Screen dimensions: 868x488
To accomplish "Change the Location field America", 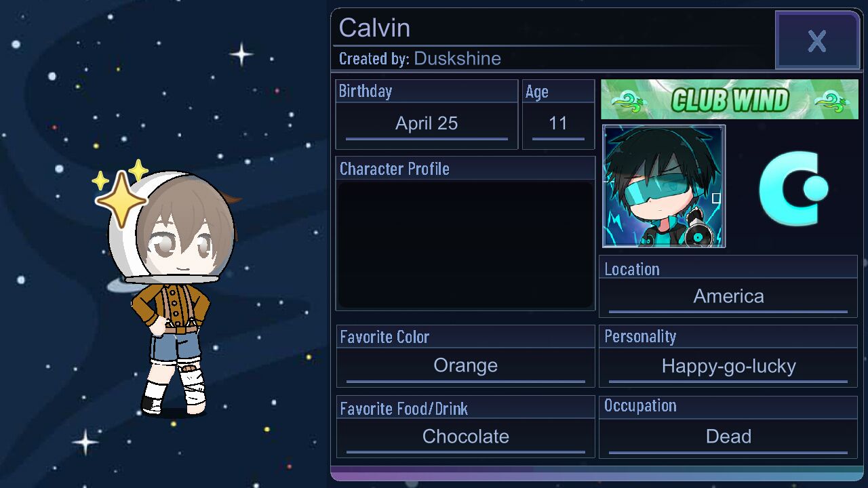I will [x=728, y=297].
